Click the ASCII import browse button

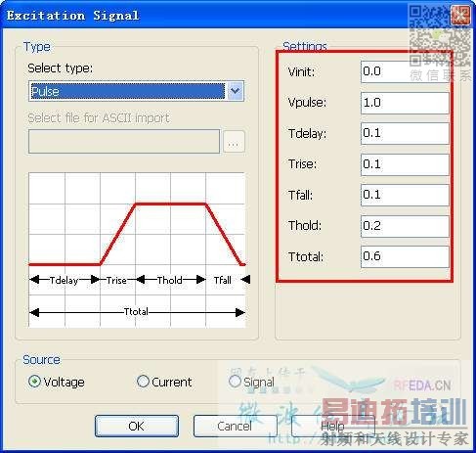[234, 142]
